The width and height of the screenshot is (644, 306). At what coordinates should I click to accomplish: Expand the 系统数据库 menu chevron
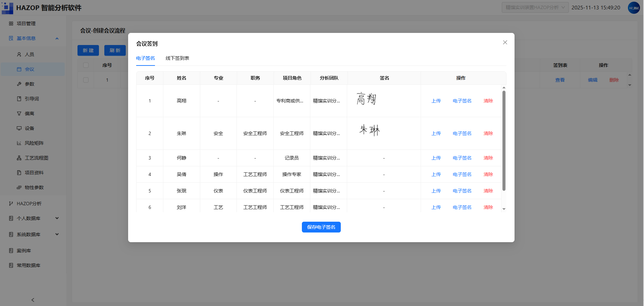pos(57,234)
